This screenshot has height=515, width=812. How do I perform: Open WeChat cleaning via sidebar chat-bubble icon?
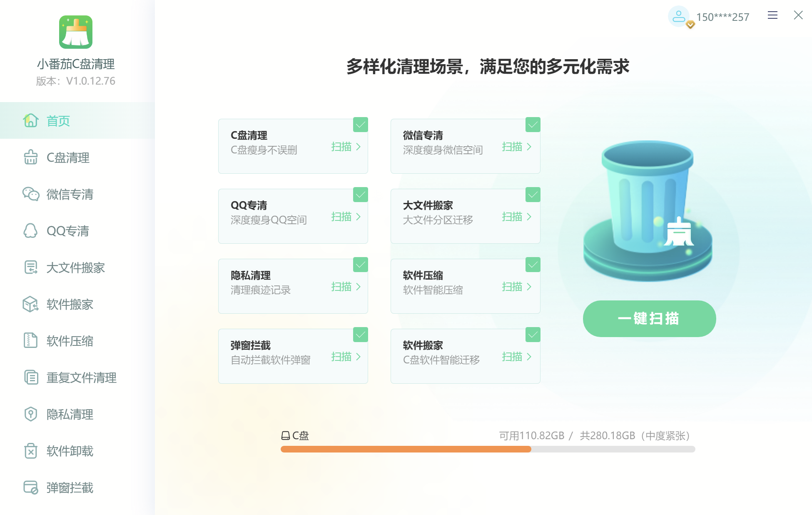[31, 194]
